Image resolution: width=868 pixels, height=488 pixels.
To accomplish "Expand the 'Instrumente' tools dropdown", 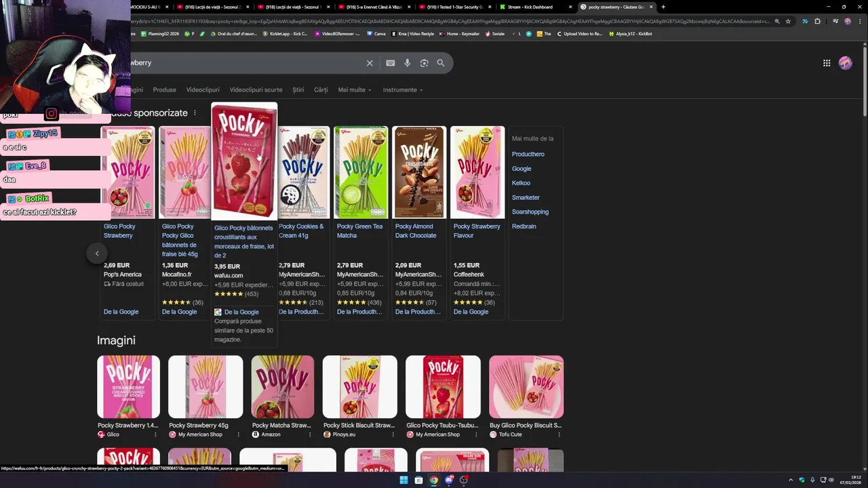I will click(x=403, y=90).
